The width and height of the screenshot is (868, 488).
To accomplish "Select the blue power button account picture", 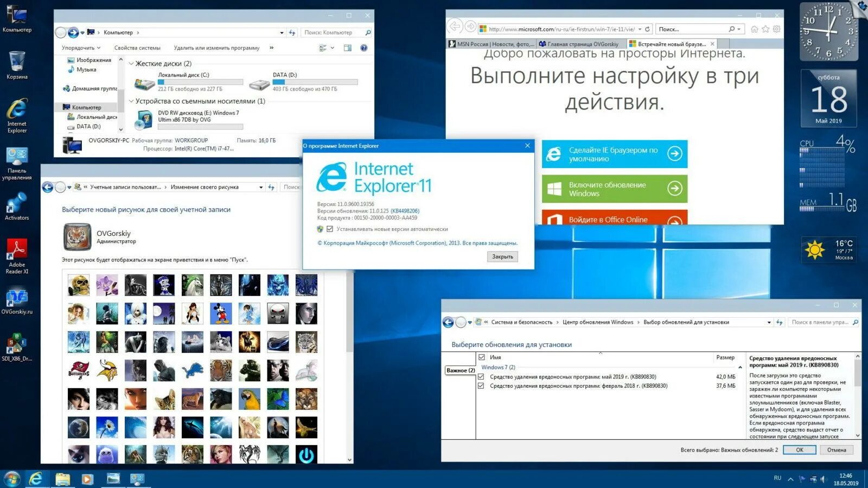I will (307, 455).
